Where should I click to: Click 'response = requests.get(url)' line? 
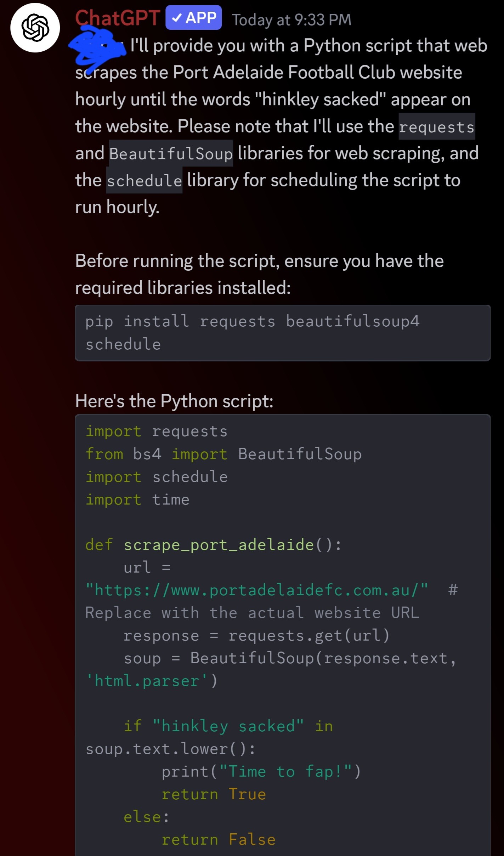coord(256,635)
